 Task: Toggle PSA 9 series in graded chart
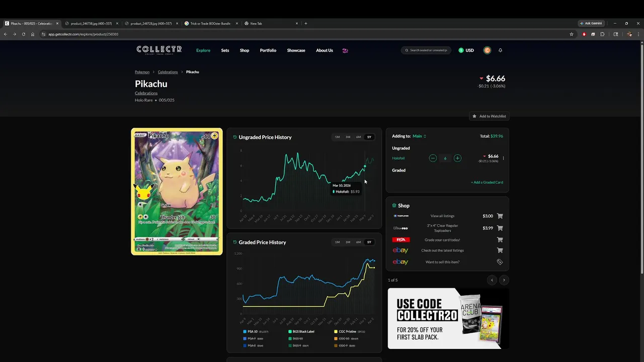[x=253, y=339]
